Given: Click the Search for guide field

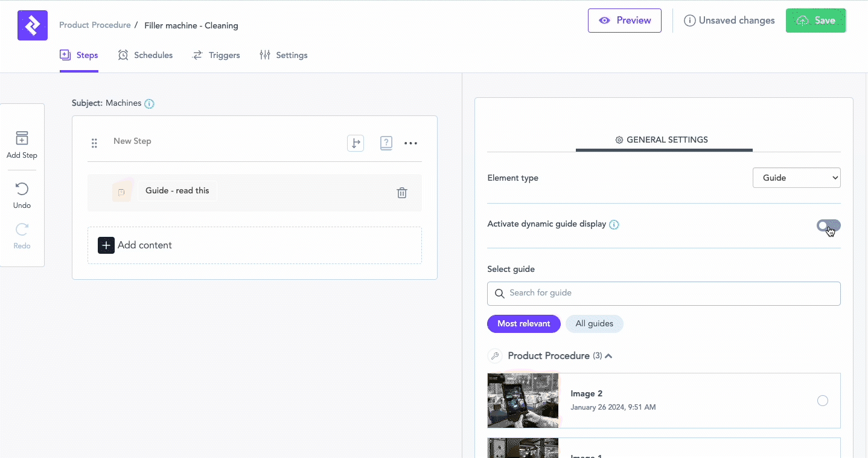Looking at the screenshot, I should pyautogui.click(x=664, y=293).
